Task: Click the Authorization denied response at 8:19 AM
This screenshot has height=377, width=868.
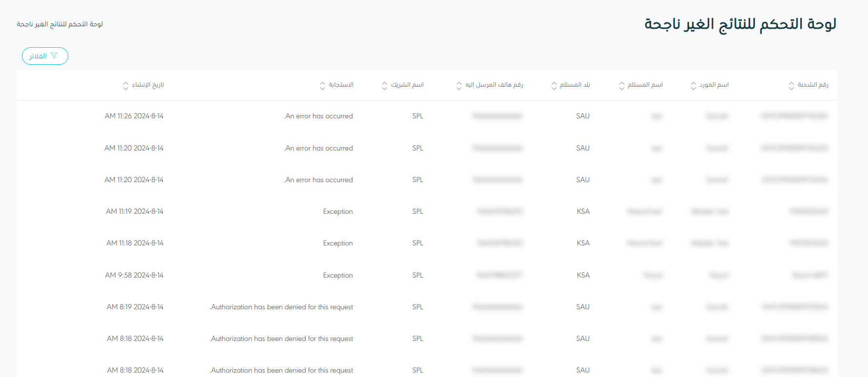Action: [282, 307]
